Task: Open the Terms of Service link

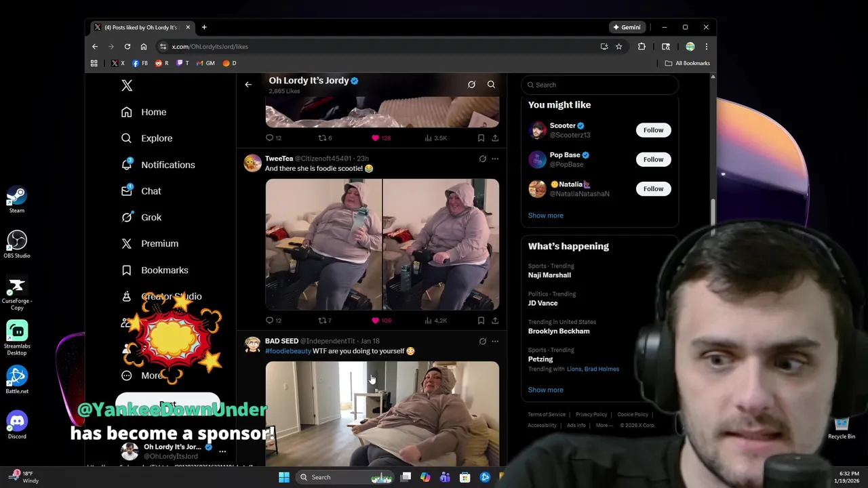Action: tap(547, 414)
